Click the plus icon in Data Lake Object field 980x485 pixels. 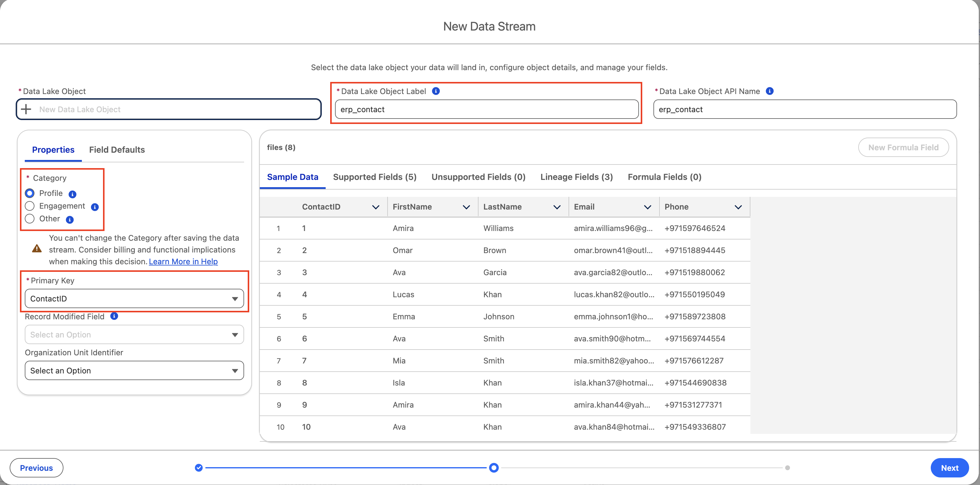26,109
